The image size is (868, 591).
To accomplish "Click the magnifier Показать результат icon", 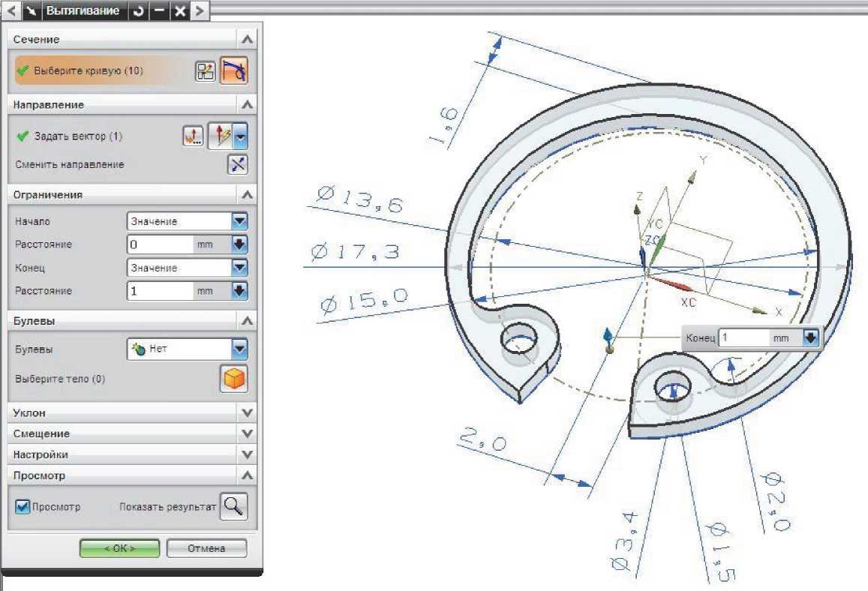I will (x=233, y=507).
